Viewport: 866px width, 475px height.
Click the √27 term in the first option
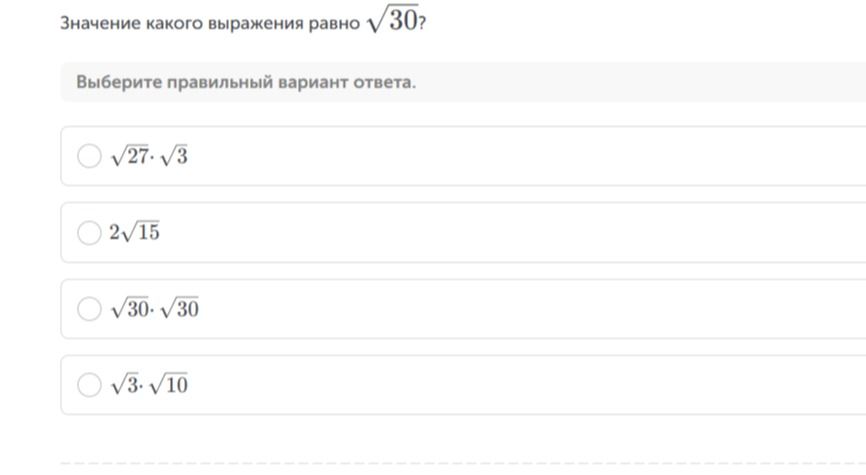point(130,156)
